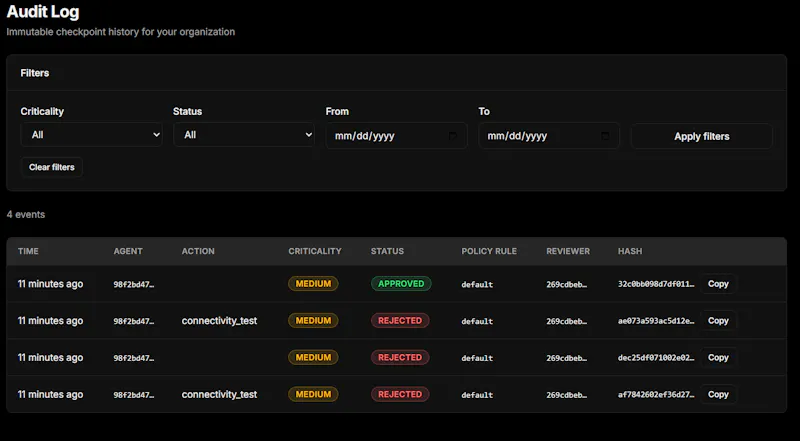Screen dimensions: 800x441
Task: Open calendar picker in From date field
Action: click(x=453, y=136)
